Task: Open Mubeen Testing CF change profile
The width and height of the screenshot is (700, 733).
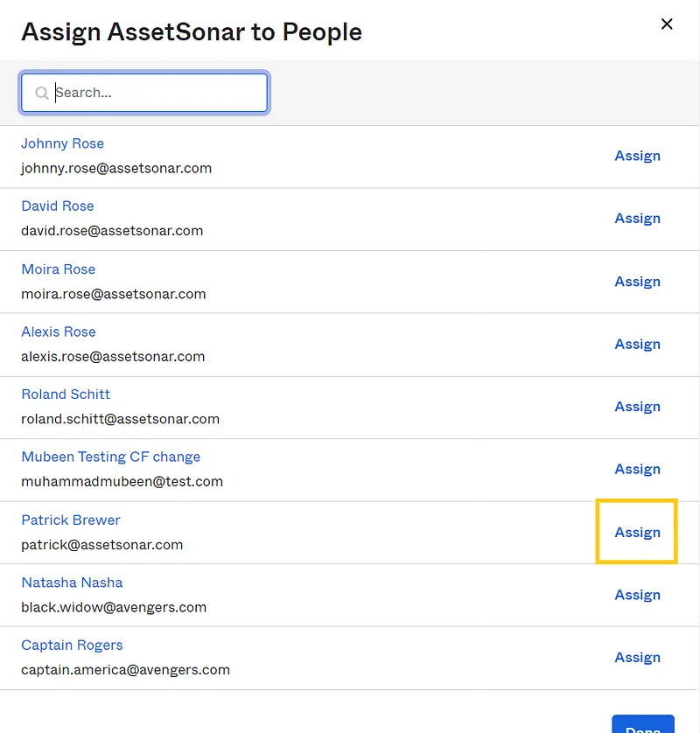Action: pyautogui.click(x=110, y=457)
